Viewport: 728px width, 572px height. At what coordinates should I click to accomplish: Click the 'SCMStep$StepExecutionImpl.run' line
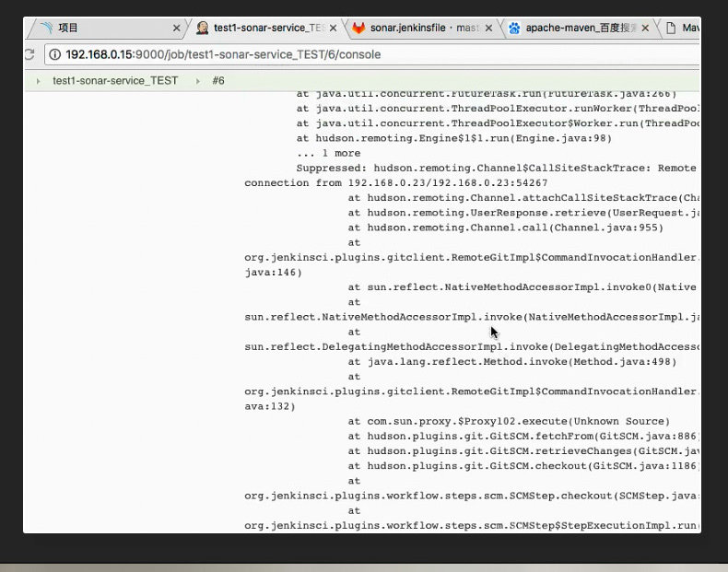click(472, 526)
